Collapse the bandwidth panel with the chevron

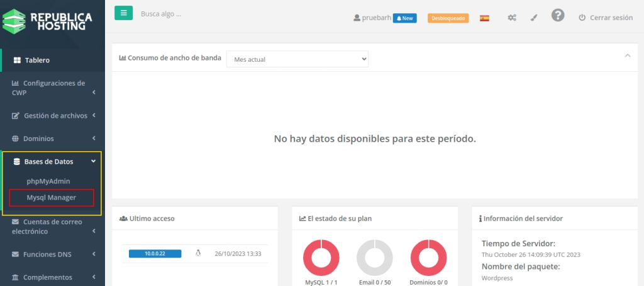(x=627, y=56)
